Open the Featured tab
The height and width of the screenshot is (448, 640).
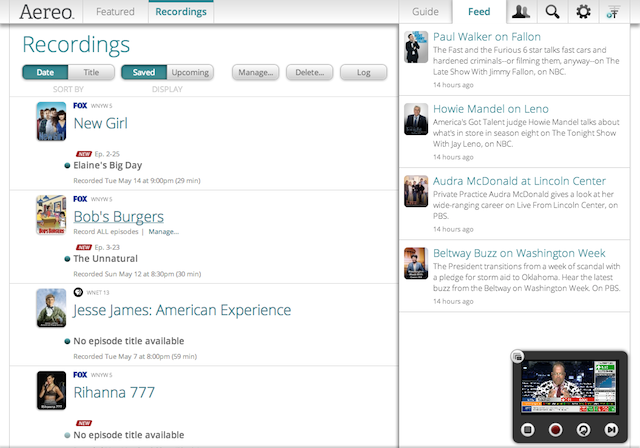(115, 12)
